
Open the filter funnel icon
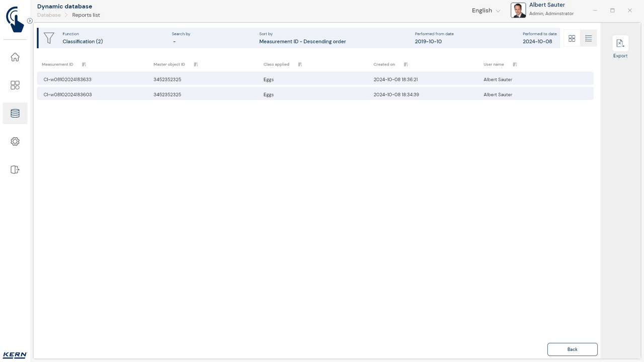tap(49, 38)
